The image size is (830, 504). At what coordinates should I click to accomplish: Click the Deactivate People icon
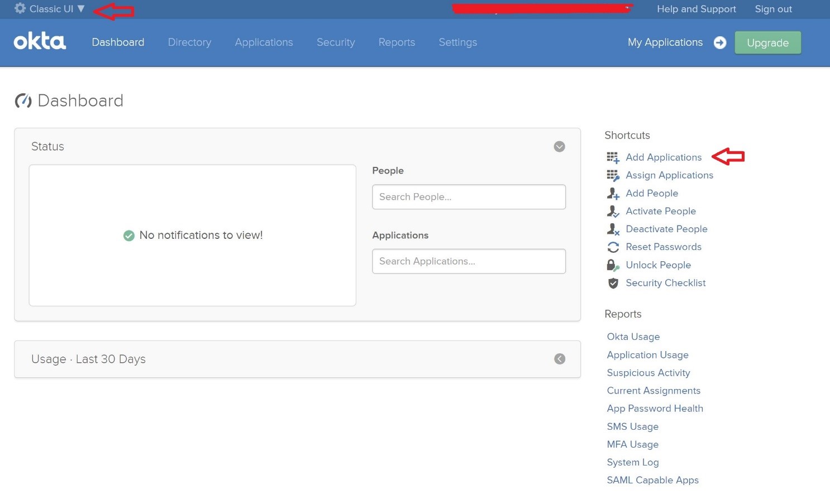(x=613, y=229)
